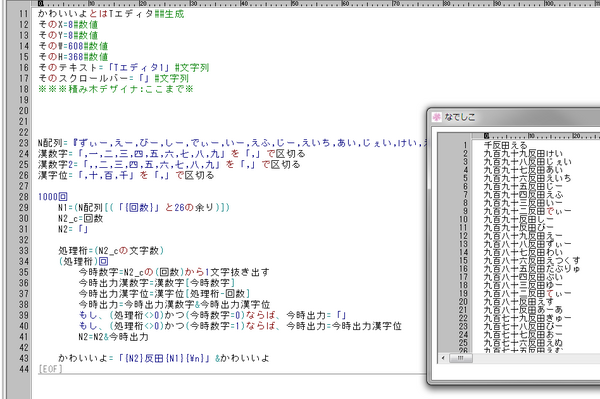Click line 今時出力漢字位=漢字位[処理桁-回数]

[x=164, y=294]
